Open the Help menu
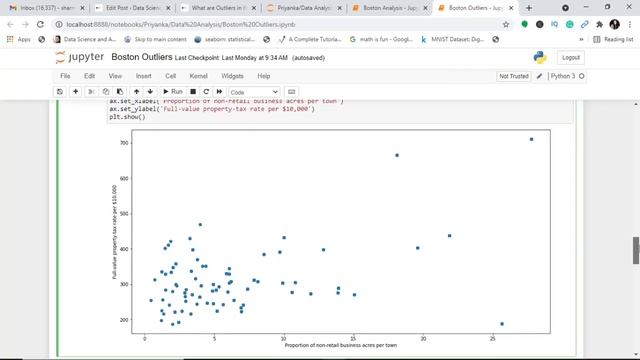 click(x=264, y=76)
